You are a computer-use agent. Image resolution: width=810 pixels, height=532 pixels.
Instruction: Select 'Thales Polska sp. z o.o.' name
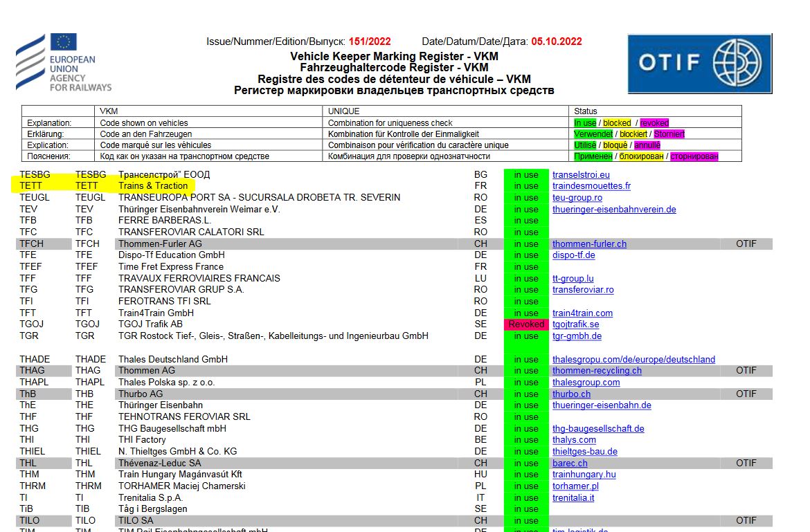pyautogui.click(x=166, y=383)
